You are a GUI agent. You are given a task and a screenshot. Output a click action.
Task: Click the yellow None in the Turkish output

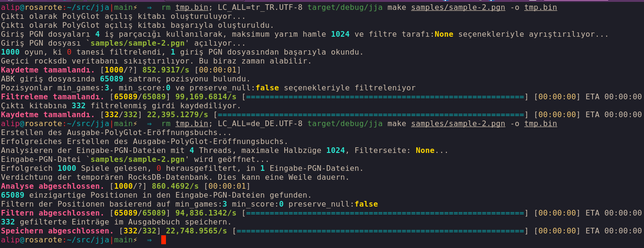point(444,34)
